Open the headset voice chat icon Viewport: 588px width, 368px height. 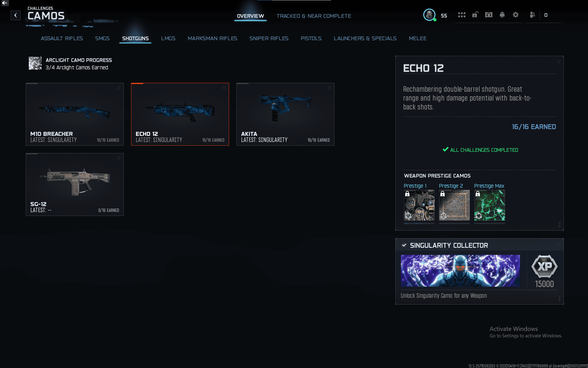click(488, 15)
